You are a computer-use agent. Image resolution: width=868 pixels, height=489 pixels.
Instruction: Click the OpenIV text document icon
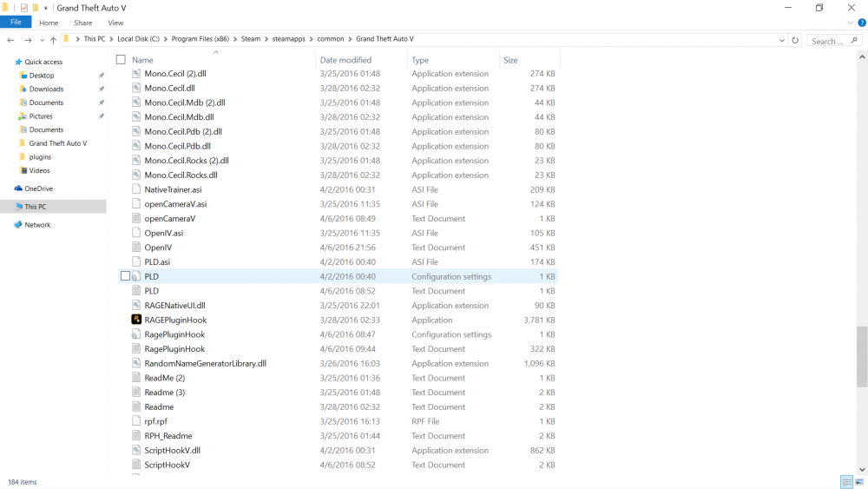(x=136, y=247)
